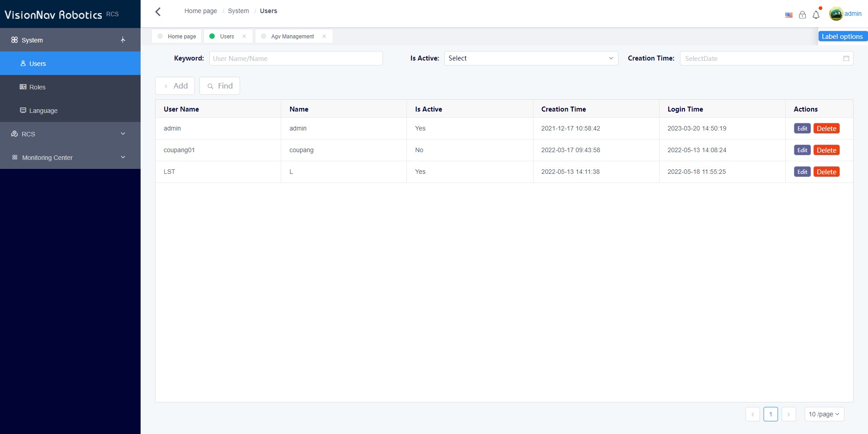Open Roles in the sidebar
Image resolution: width=868 pixels, height=434 pixels.
[37, 87]
